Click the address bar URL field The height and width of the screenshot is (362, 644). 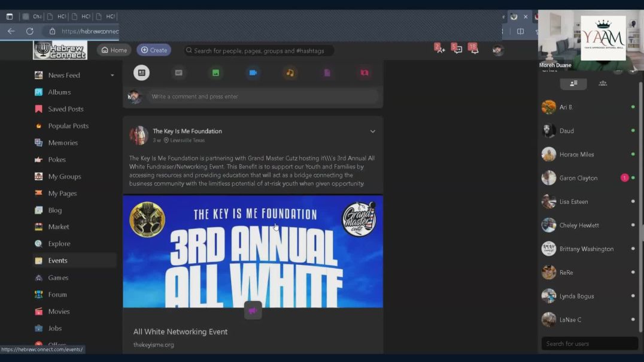tap(90, 31)
